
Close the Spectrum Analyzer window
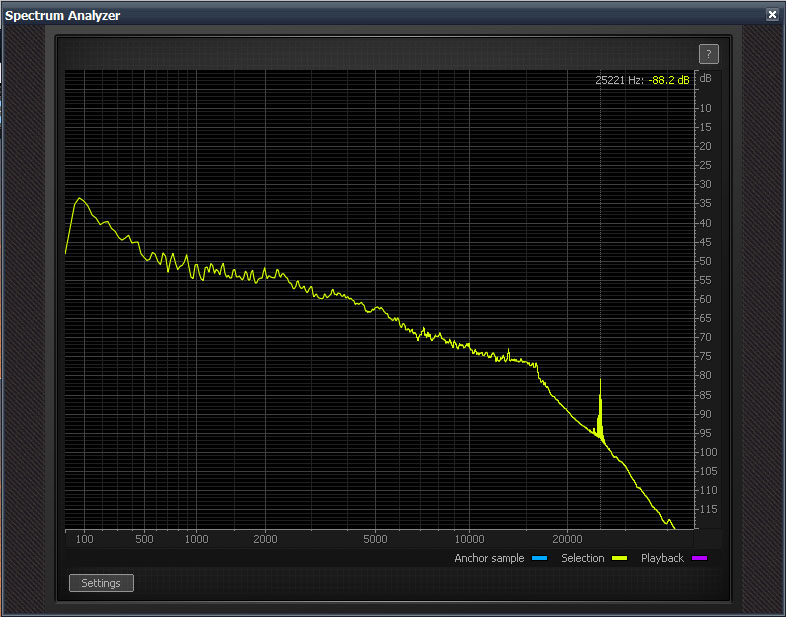click(772, 14)
